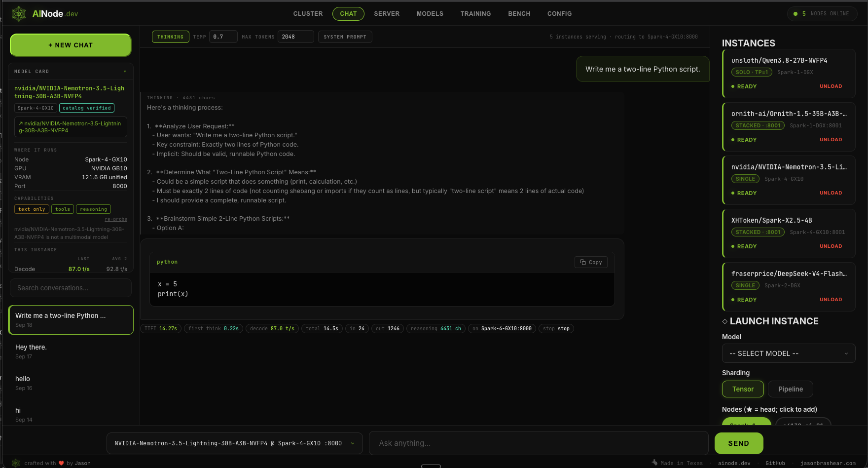The image size is (868, 468).
Task: Collapse the MODEL CARD panel arrow
Action: click(125, 72)
